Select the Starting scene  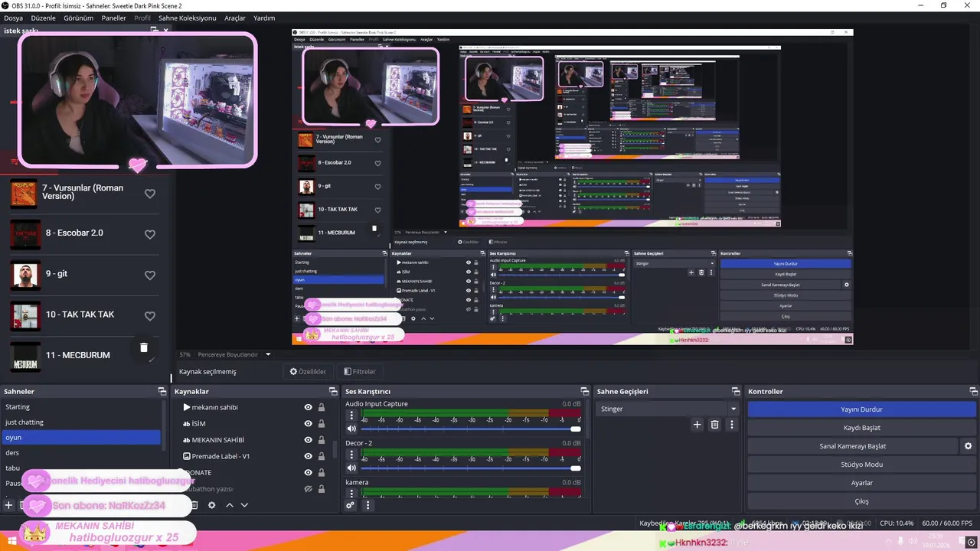pyautogui.click(x=81, y=406)
